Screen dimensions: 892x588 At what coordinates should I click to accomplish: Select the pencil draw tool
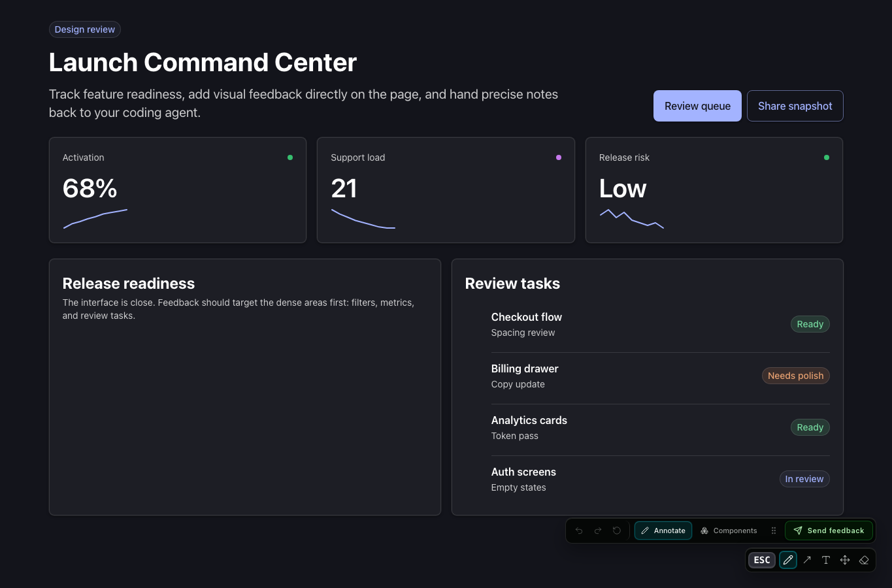pos(788,560)
